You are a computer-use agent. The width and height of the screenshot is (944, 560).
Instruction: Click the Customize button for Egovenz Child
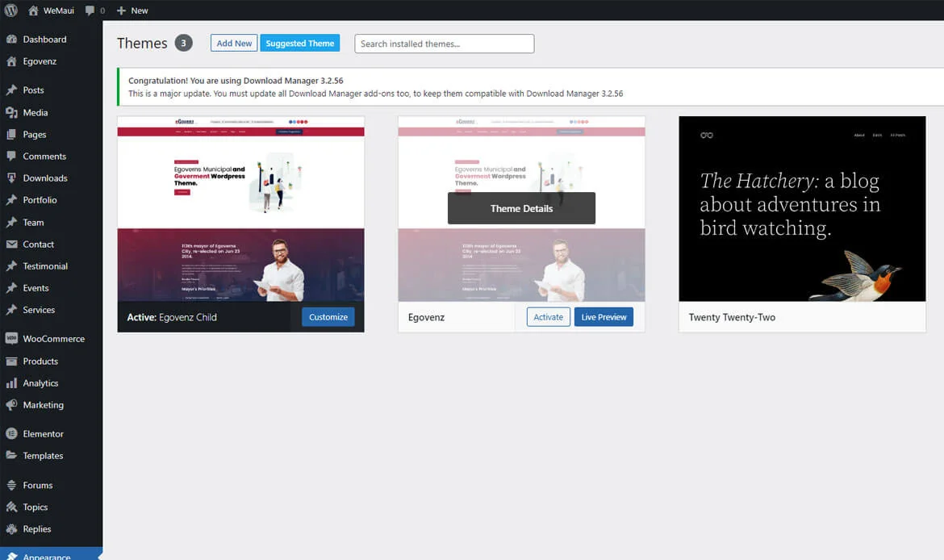click(x=328, y=317)
